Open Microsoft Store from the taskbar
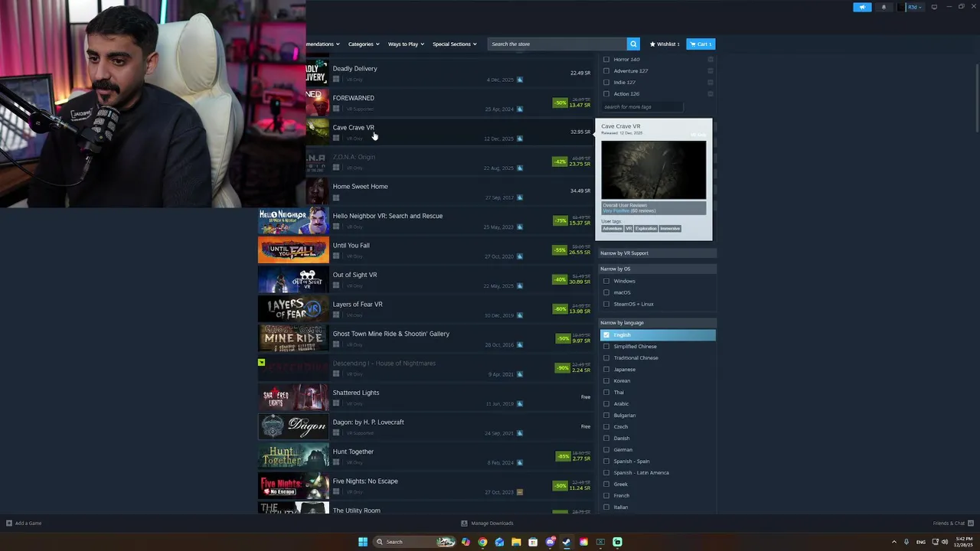The height and width of the screenshot is (551, 980). point(533,542)
